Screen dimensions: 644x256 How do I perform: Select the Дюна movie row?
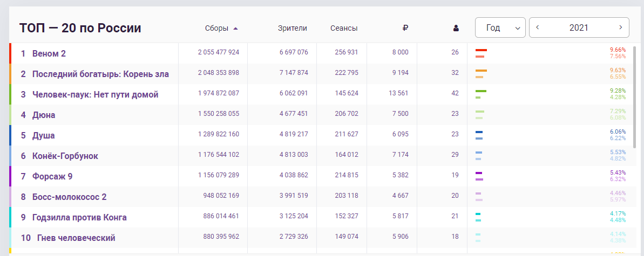coord(44,115)
